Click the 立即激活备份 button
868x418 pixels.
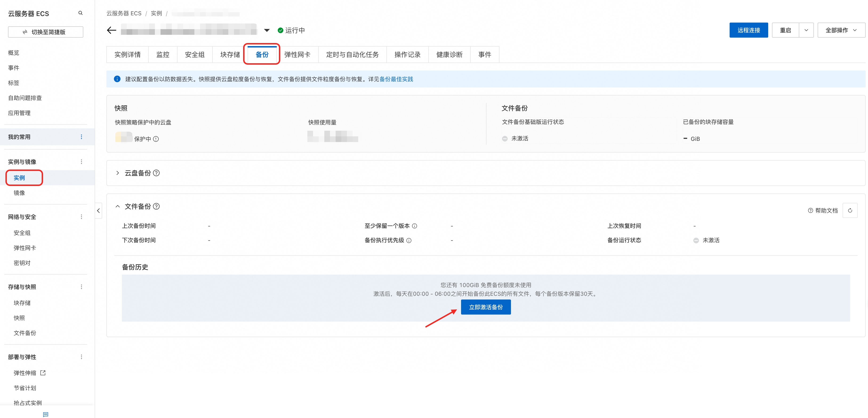pyautogui.click(x=486, y=307)
